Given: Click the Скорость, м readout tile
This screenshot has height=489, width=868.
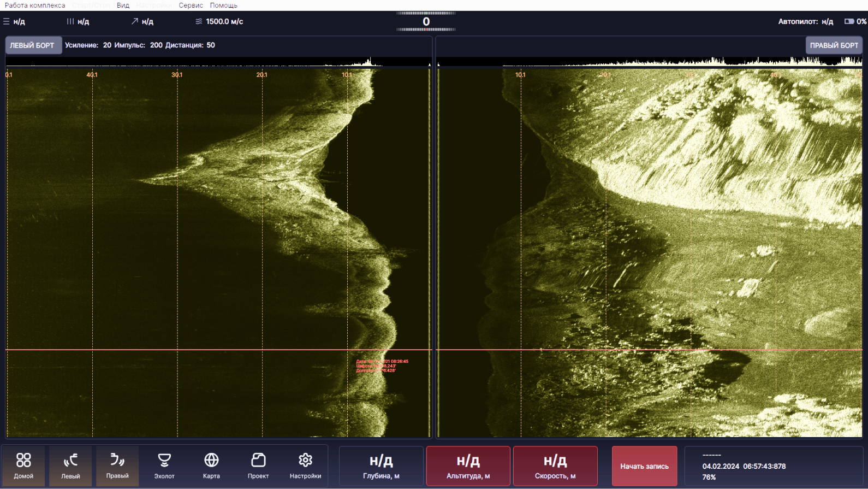Looking at the screenshot, I should [555, 466].
